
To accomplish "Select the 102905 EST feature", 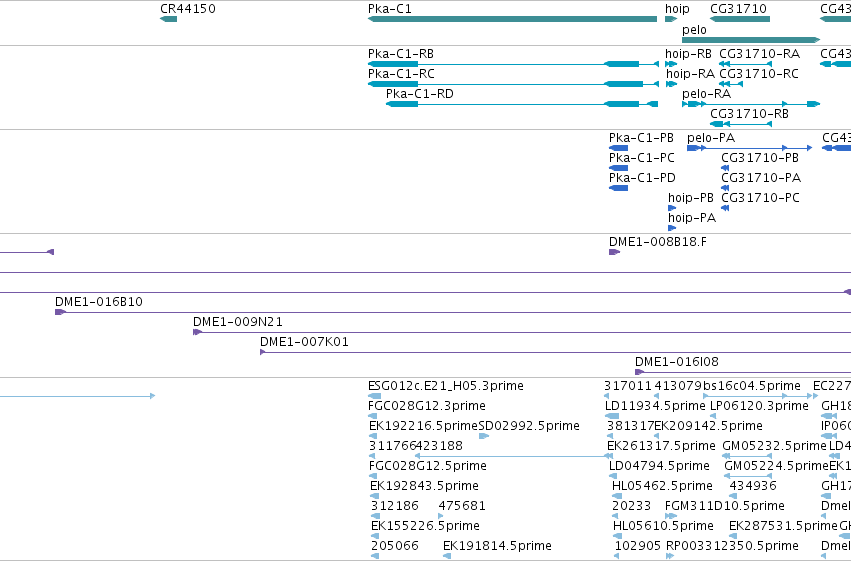I will 617,557.
